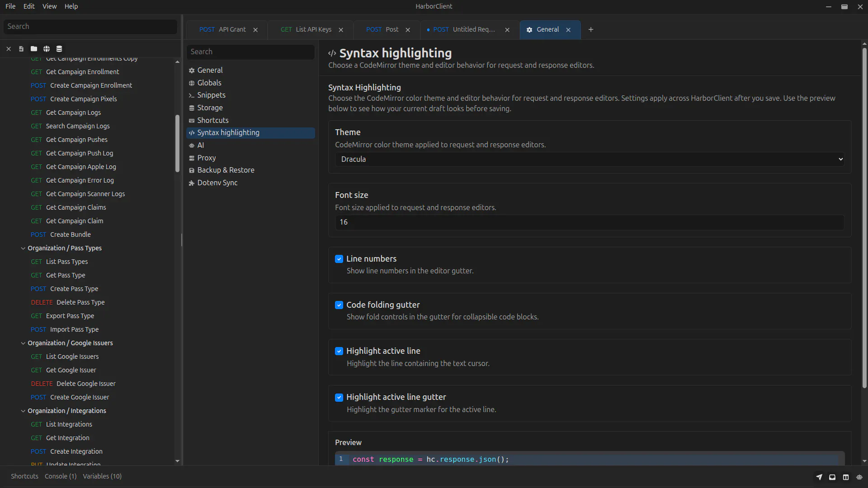Click the import file icon in sidebar toolbar
This screenshot has width=868, height=488.
click(x=21, y=49)
